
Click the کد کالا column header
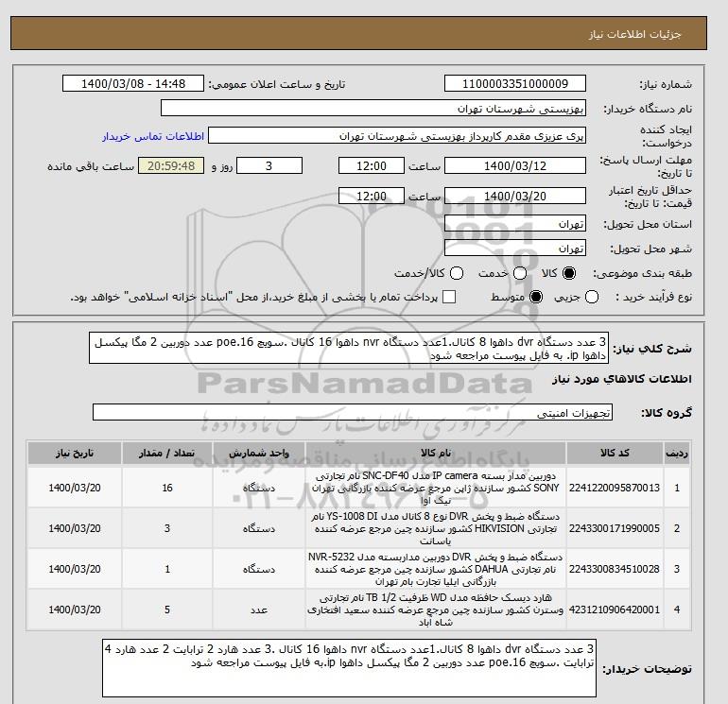pos(615,453)
